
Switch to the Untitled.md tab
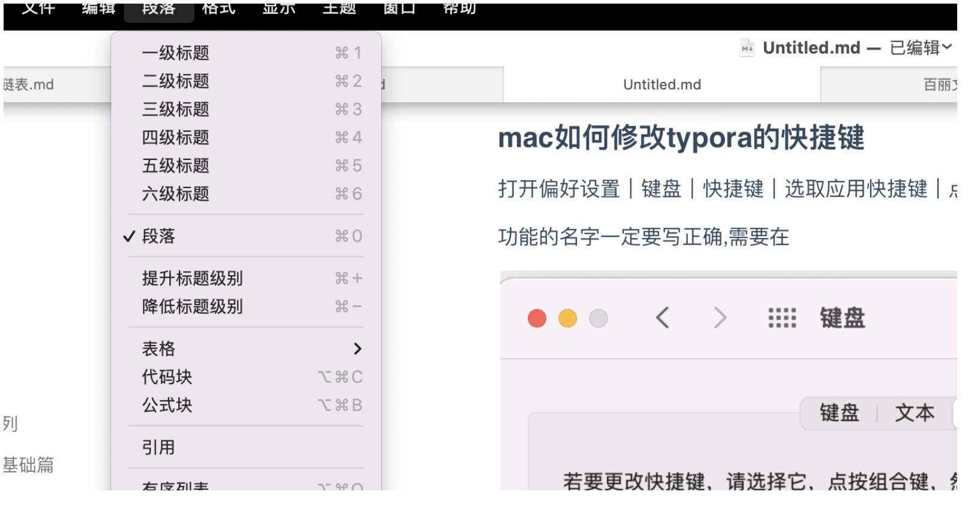pyautogui.click(x=662, y=85)
